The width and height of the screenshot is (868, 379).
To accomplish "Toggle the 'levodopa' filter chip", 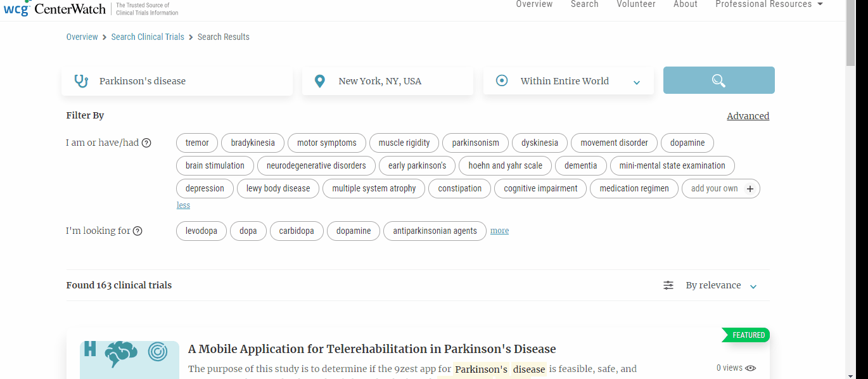I will 201,231.
